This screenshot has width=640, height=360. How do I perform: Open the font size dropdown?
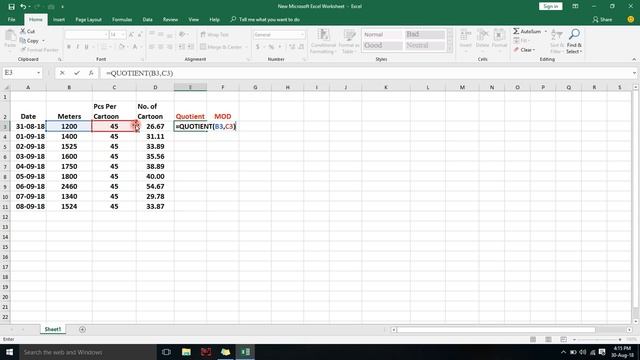pyautogui.click(x=123, y=35)
